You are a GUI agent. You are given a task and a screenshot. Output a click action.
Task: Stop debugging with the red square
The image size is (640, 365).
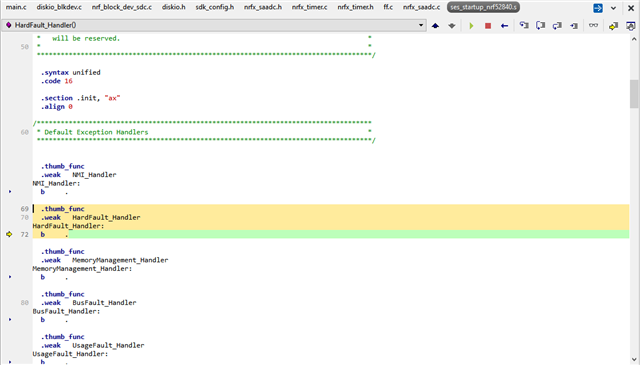488,26
